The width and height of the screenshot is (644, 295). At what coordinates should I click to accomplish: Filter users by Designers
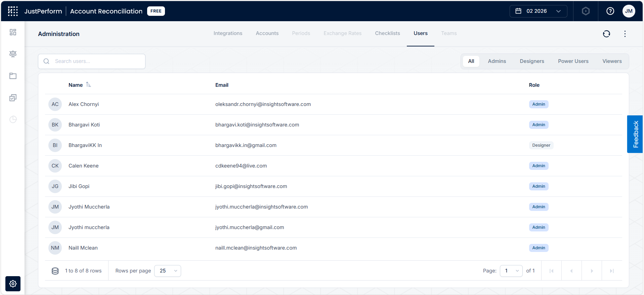click(x=532, y=61)
